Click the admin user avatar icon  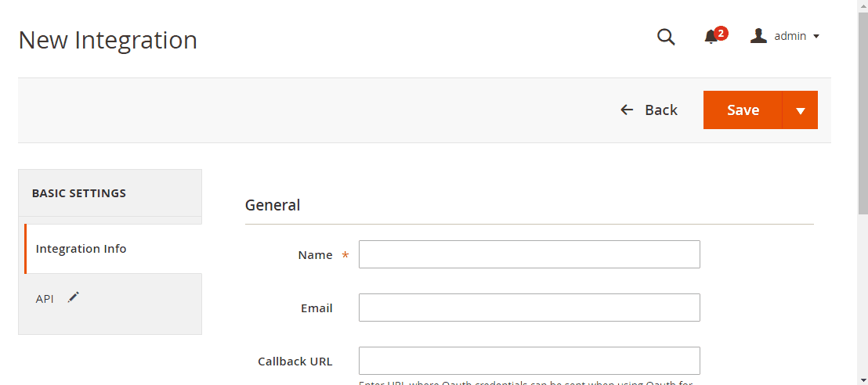758,36
